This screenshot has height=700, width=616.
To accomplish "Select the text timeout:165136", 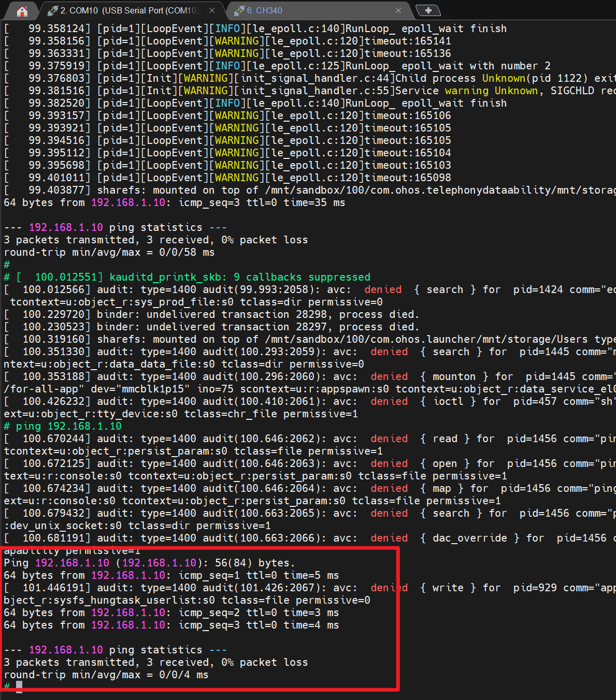I will [408, 53].
